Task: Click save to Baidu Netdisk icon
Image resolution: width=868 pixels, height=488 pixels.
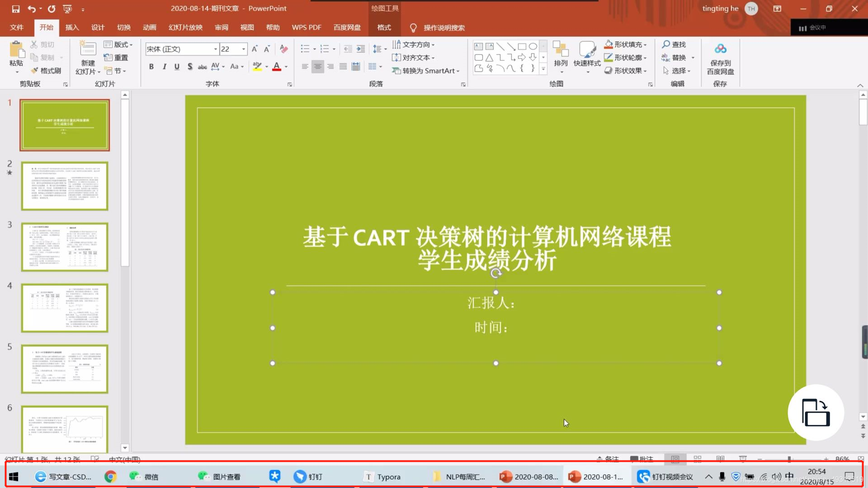Action: click(x=720, y=49)
